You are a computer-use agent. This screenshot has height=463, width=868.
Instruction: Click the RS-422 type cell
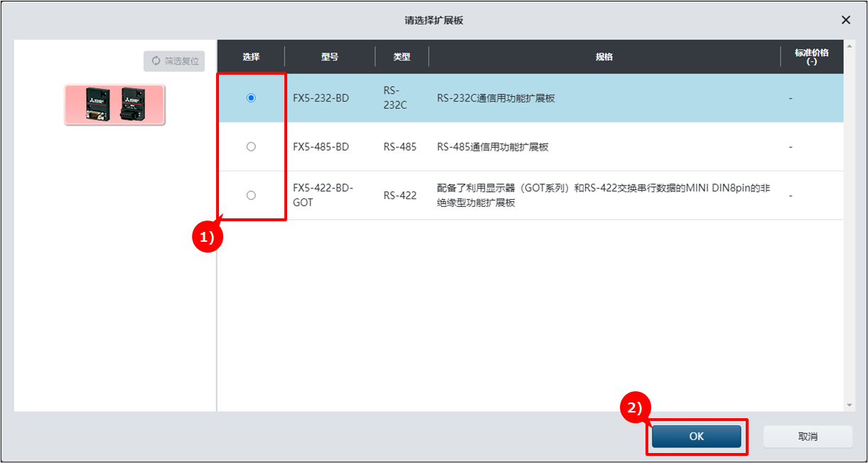(400, 195)
